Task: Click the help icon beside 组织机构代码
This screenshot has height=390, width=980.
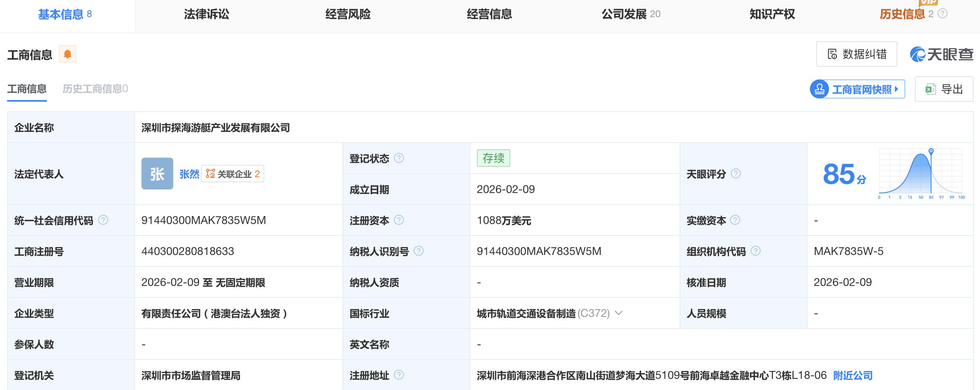Action: point(755,251)
